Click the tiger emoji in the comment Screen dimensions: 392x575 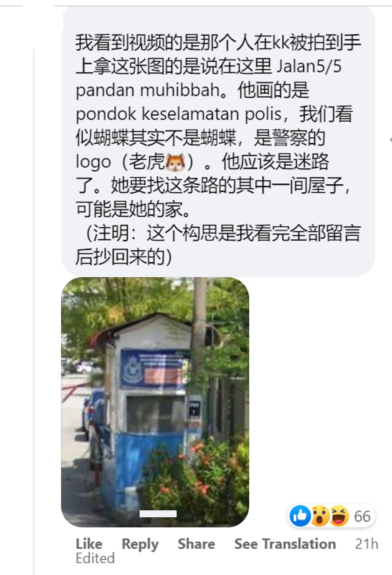[x=175, y=162]
